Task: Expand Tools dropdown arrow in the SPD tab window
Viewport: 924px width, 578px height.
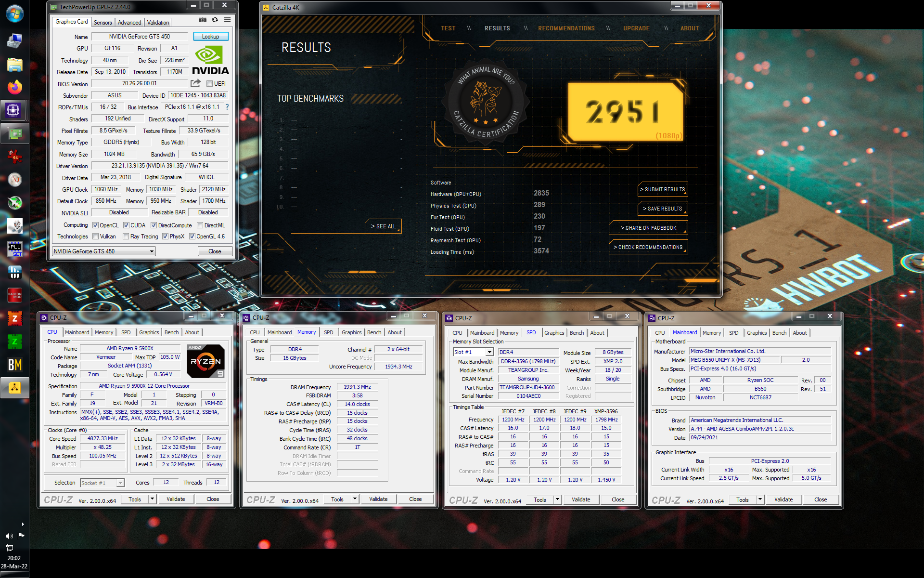Action: [x=558, y=499]
